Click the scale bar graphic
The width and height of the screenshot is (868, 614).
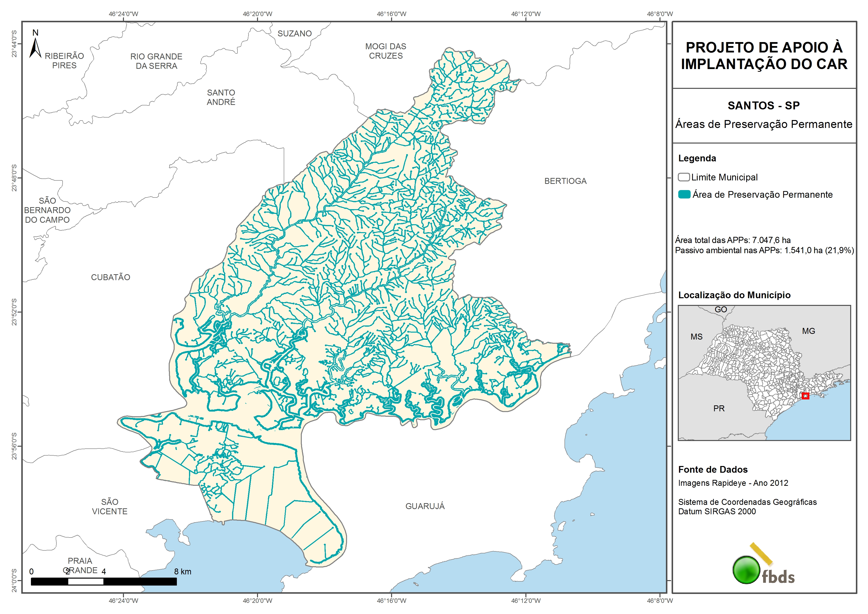[104, 582]
